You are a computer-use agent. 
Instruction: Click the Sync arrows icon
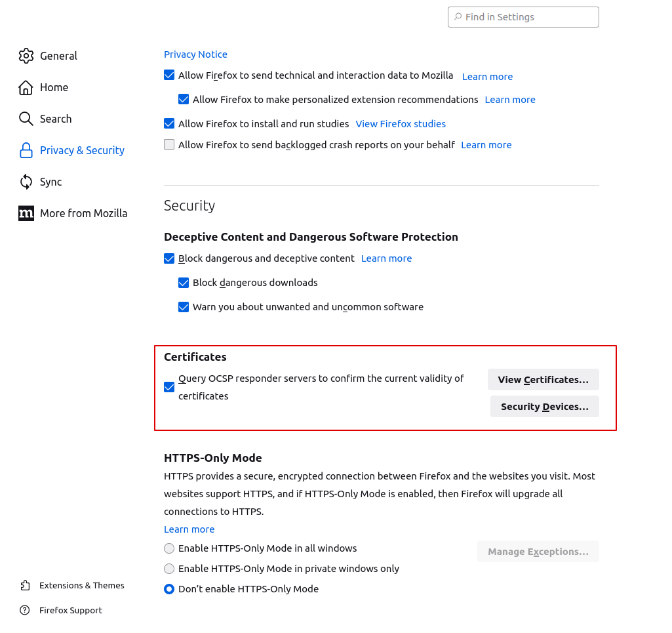pyautogui.click(x=26, y=182)
